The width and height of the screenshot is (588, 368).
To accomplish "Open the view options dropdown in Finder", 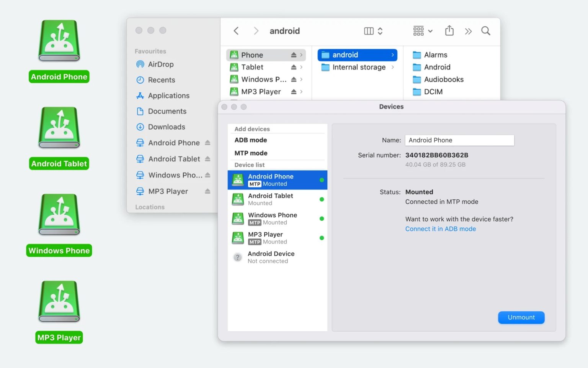I will pos(422,31).
